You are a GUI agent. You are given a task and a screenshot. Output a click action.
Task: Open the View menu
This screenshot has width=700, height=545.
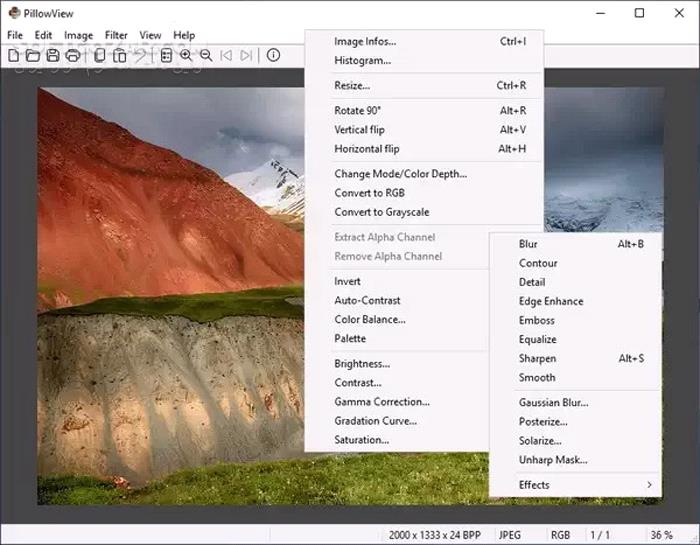click(x=150, y=35)
